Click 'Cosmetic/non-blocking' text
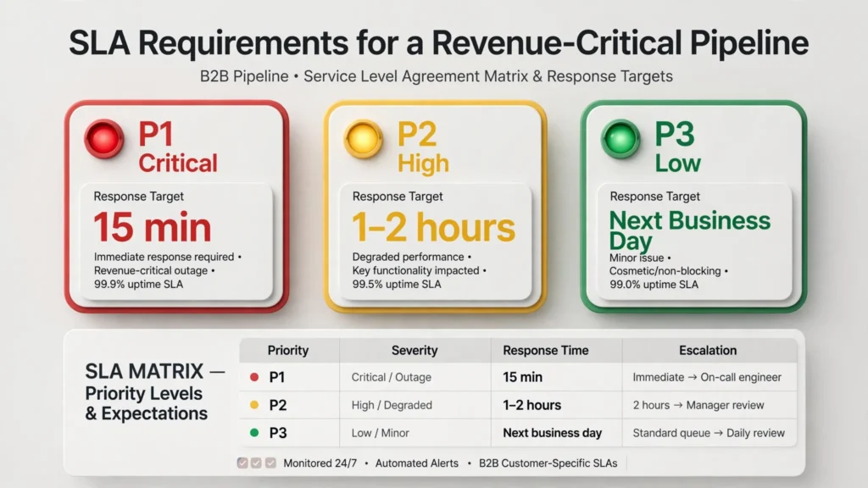 [665, 271]
